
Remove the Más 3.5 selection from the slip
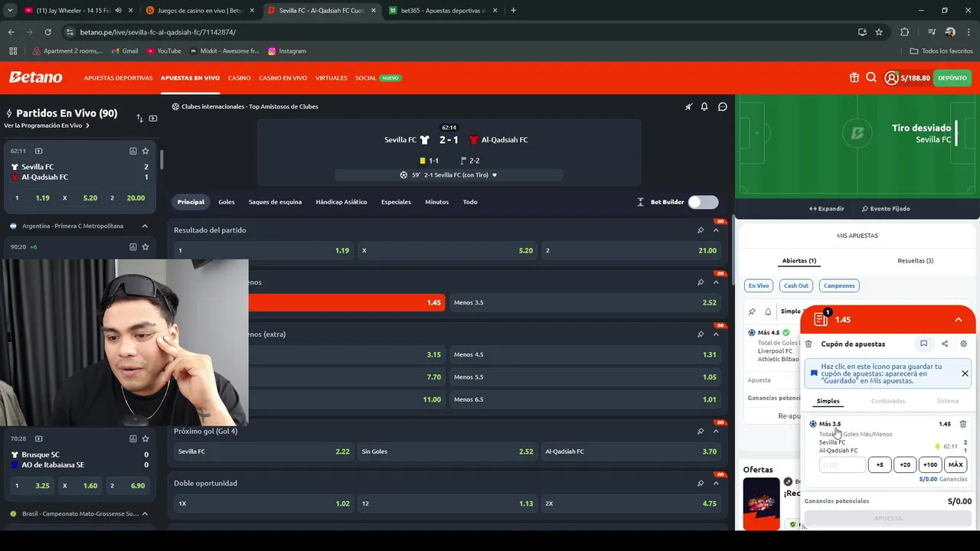[963, 424]
